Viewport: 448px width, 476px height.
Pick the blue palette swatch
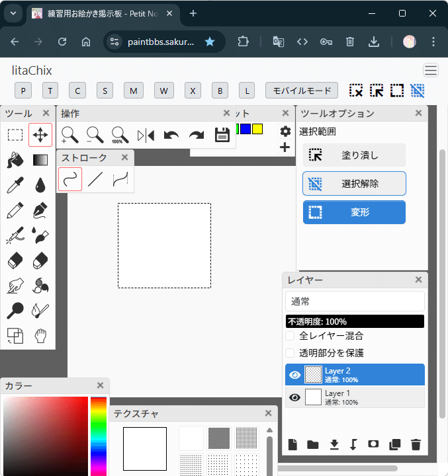point(246,129)
